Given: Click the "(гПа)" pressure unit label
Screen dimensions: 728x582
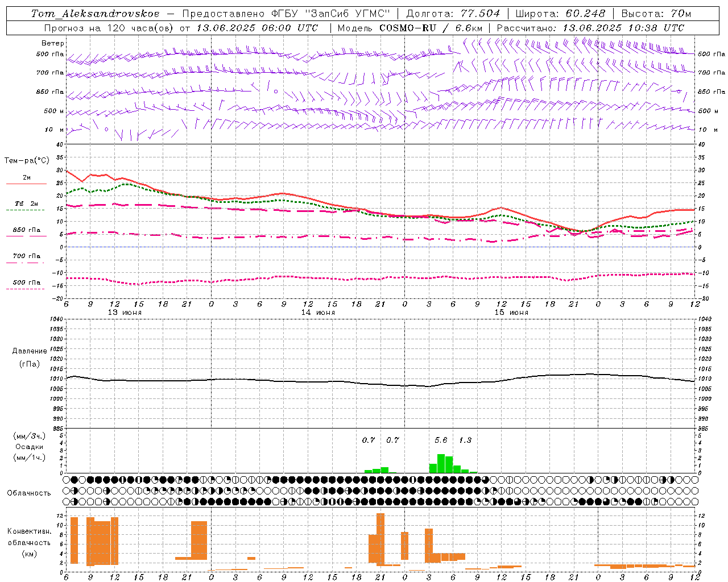Looking at the screenshot, I should pyautogui.click(x=30, y=364).
